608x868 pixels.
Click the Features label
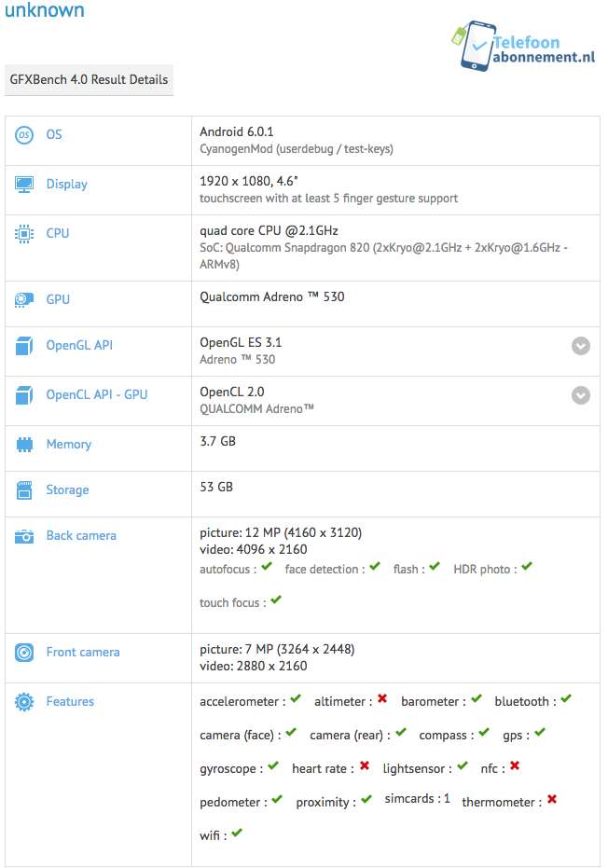70,701
